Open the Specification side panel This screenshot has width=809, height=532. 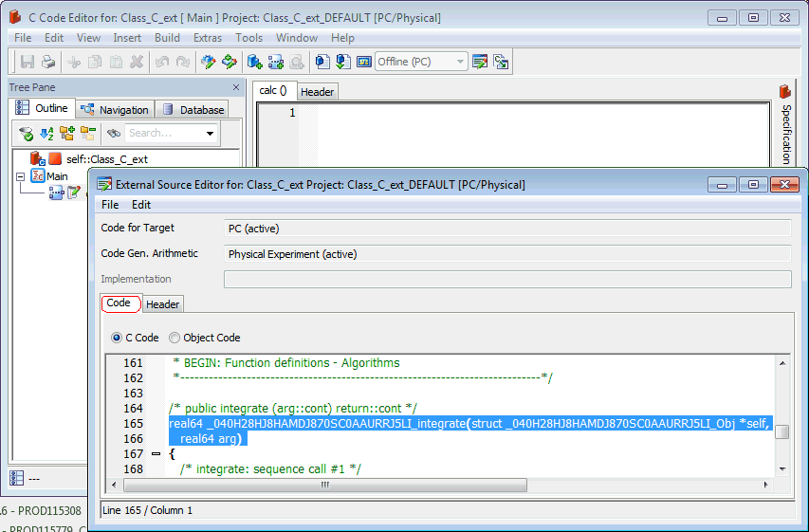pyautogui.click(x=786, y=125)
